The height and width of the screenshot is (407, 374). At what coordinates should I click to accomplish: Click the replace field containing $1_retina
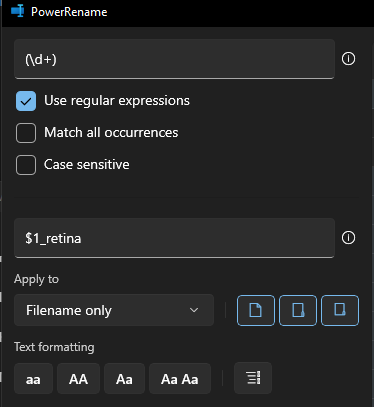[174, 238]
